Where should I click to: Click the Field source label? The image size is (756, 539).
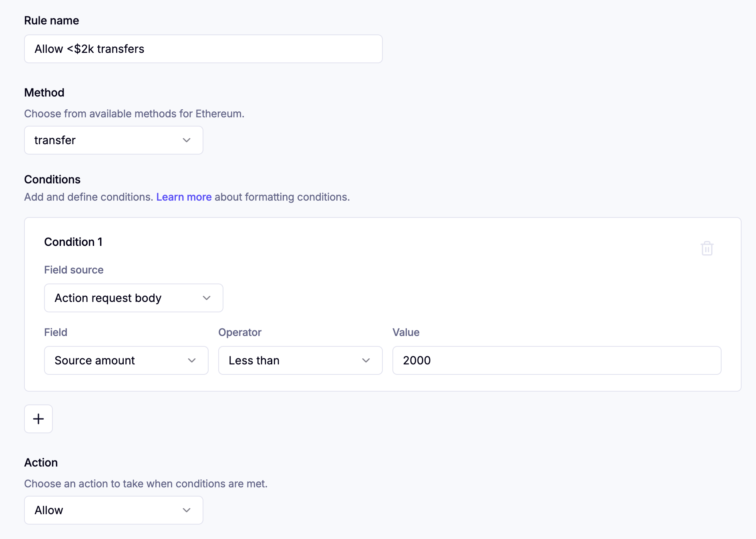[x=74, y=270]
